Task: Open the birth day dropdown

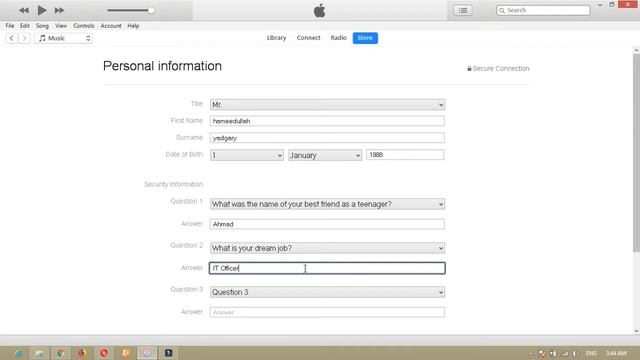Action: (x=247, y=155)
